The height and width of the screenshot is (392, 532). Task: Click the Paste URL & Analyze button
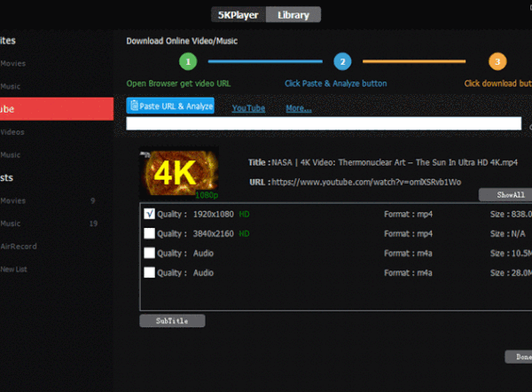coord(170,106)
